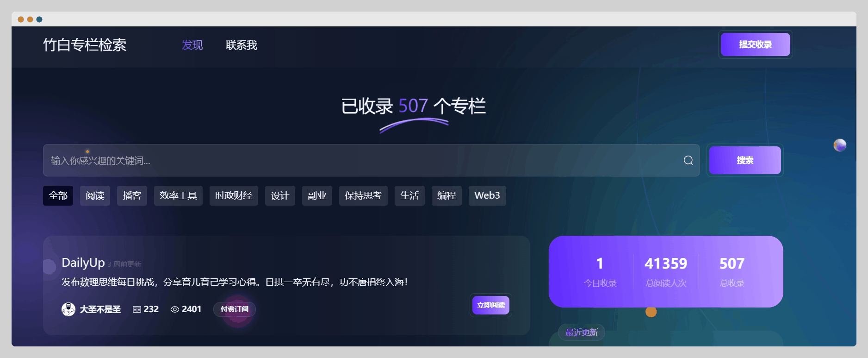The height and width of the screenshot is (358, 868).
Task: Choose the 效率工具 category tag
Action: tap(178, 195)
